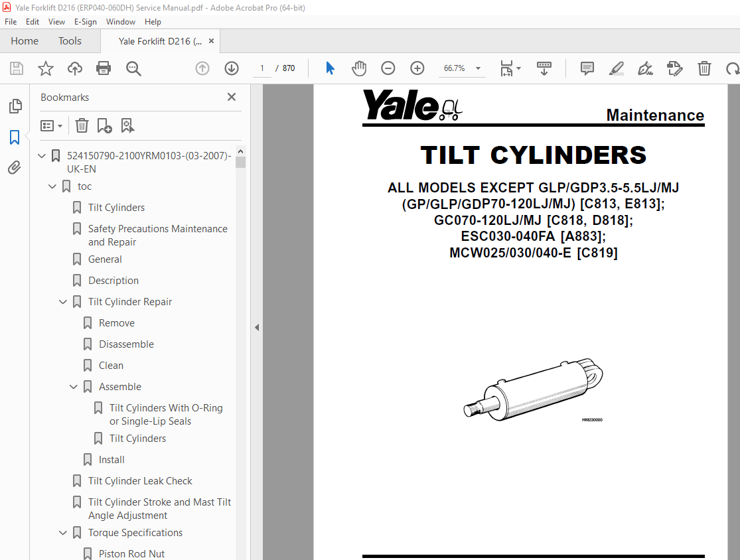Screen dimensions: 740x560
Task: Open the fit page options tool
Action: click(510, 68)
